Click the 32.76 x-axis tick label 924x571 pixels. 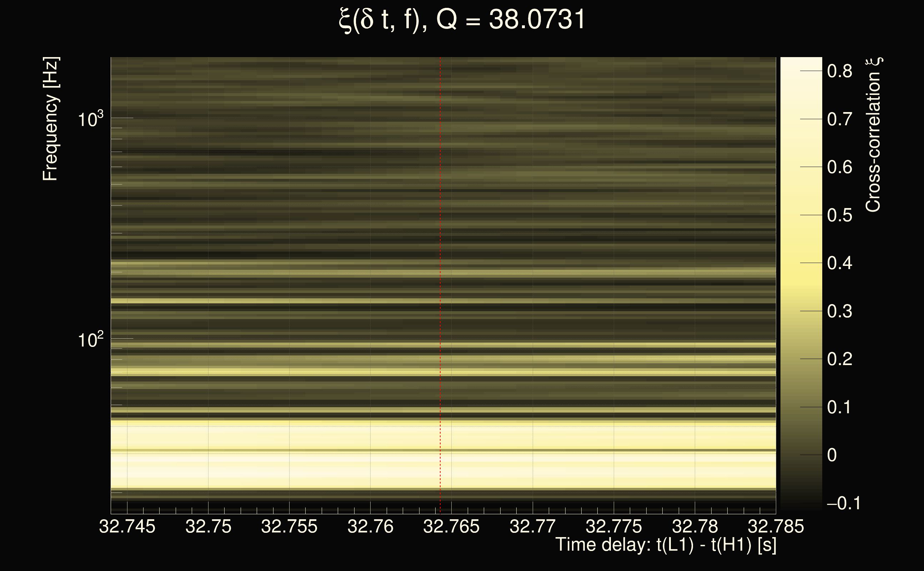(x=370, y=526)
